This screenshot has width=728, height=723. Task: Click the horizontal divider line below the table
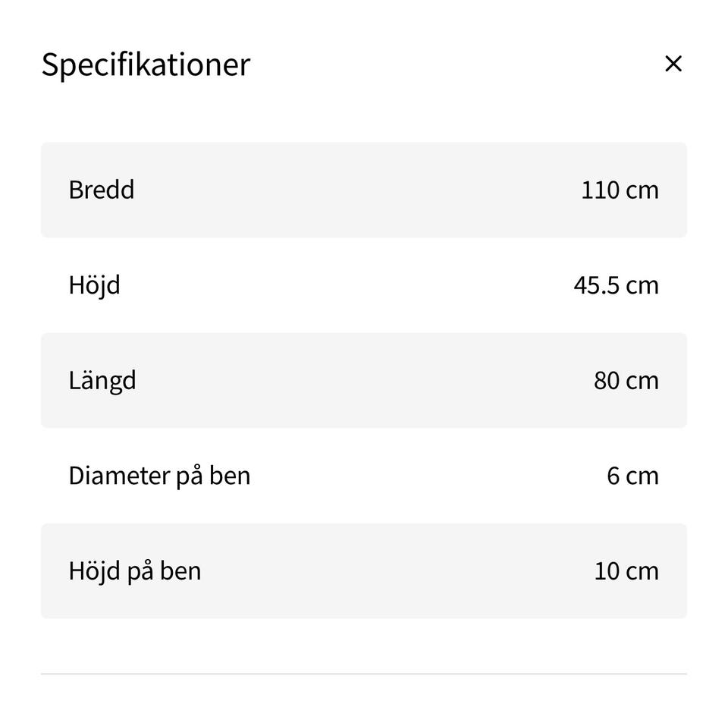[x=364, y=673]
